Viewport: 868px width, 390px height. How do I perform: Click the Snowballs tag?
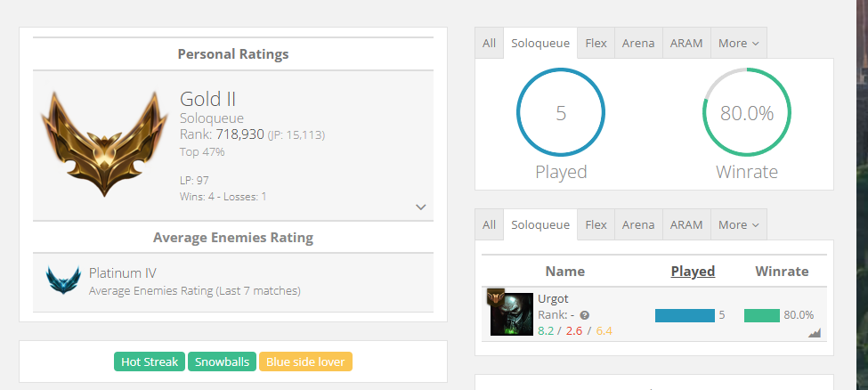click(x=222, y=362)
